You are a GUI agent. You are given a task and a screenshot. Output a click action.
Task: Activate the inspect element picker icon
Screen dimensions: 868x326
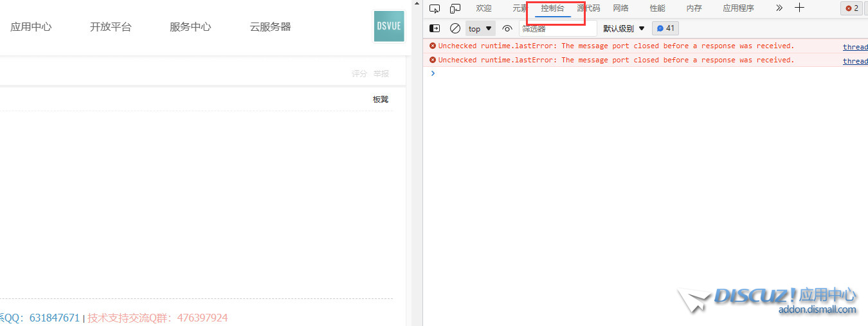tap(435, 8)
